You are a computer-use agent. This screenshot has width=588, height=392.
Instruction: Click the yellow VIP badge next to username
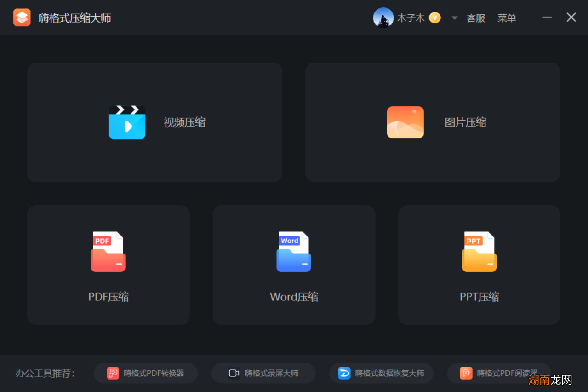[434, 17]
